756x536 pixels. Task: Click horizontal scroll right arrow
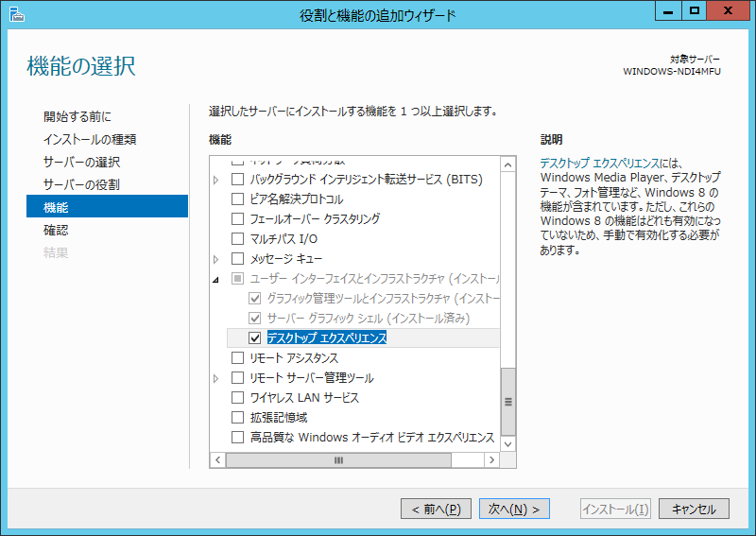tap(491, 459)
